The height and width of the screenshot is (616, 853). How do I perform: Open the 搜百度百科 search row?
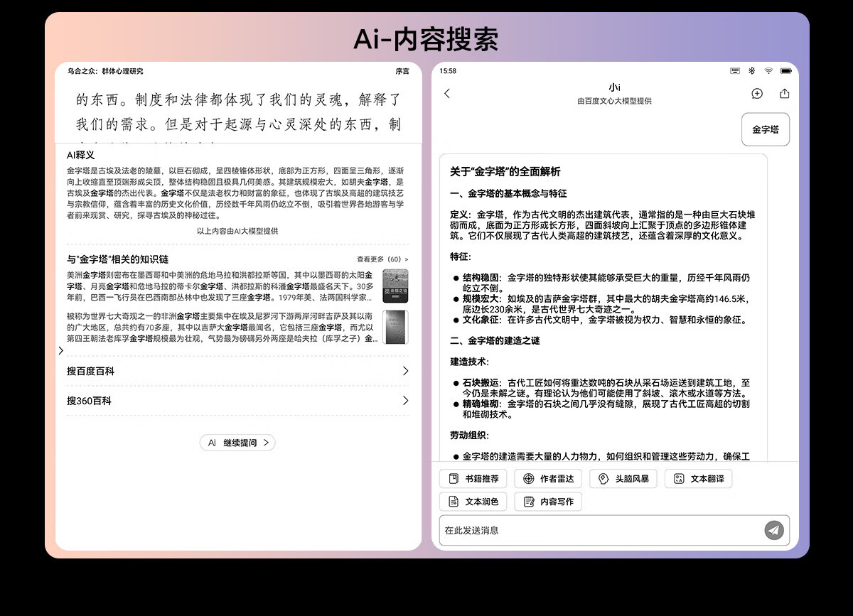click(x=237, y=371)
